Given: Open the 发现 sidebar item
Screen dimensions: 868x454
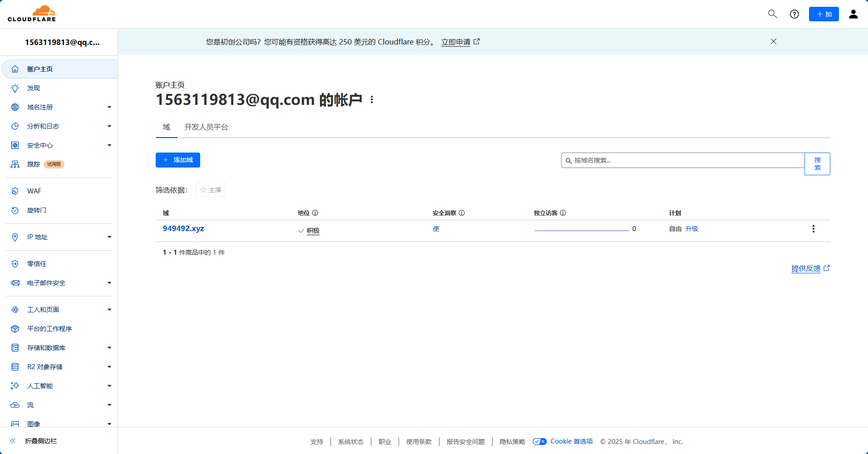Looking at the screenshot, I should coord(60,88).
